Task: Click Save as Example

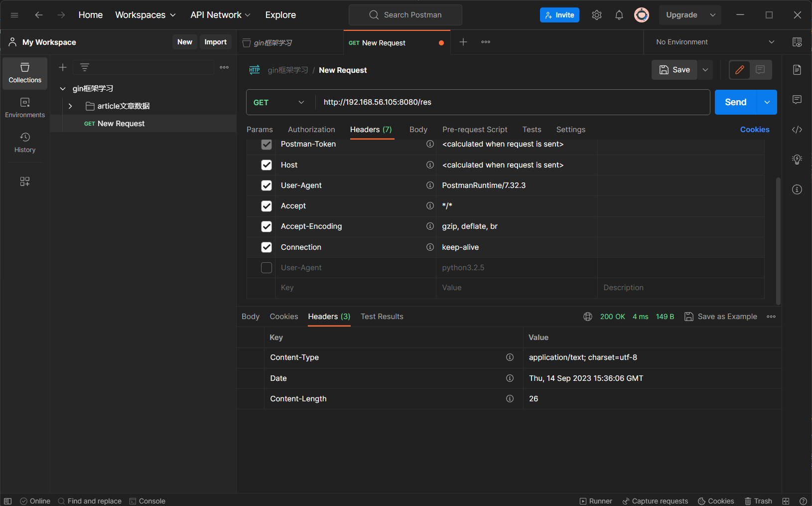Action: coord(721,317)
